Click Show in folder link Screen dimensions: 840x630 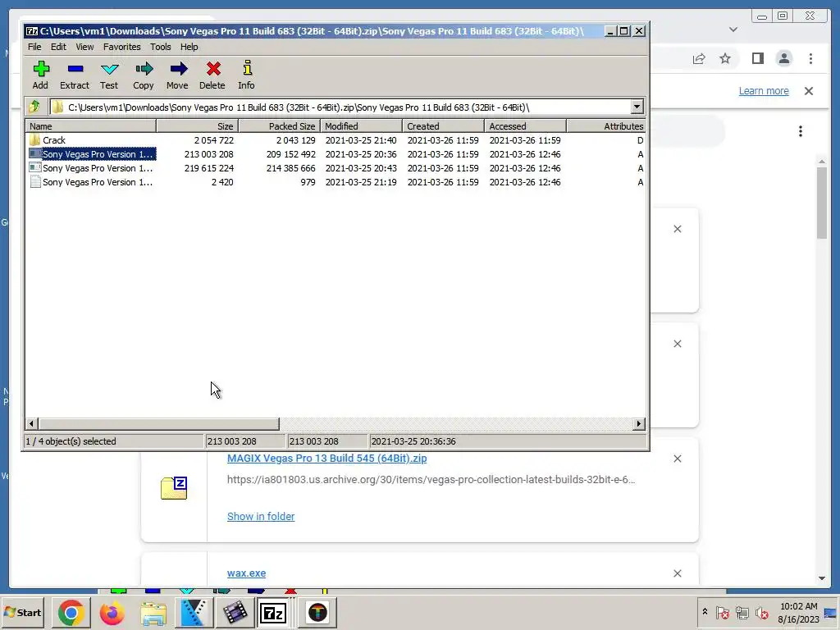coord(261,517)
